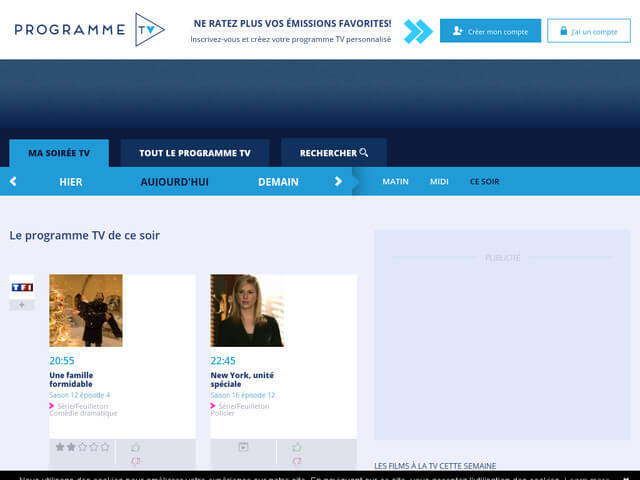Switch to Tout le programme TV tab

click(x=195, y=153)
